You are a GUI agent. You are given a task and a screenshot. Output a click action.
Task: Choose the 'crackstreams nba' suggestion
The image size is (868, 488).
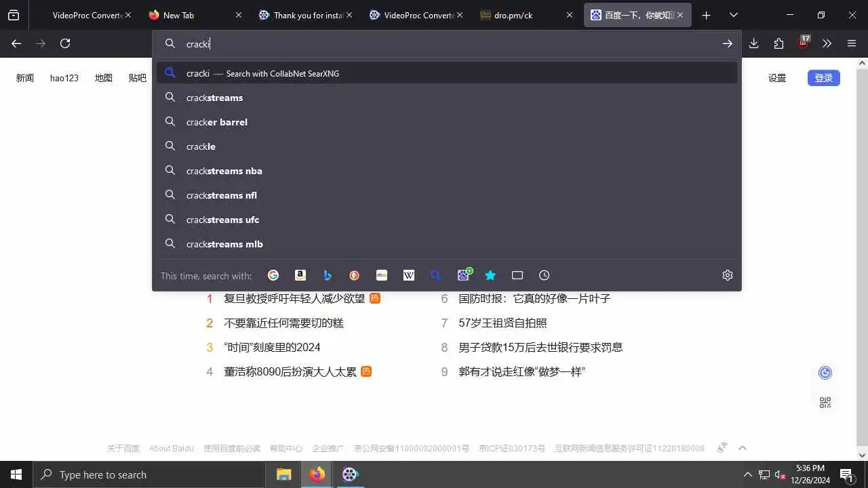(x=447, y=171)
